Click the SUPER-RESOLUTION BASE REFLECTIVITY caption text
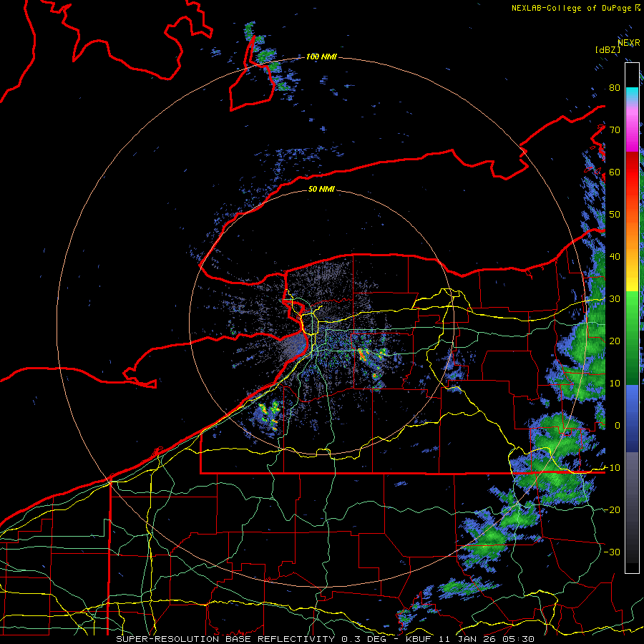This screenshot has height=644, width=644. (225, 639)
